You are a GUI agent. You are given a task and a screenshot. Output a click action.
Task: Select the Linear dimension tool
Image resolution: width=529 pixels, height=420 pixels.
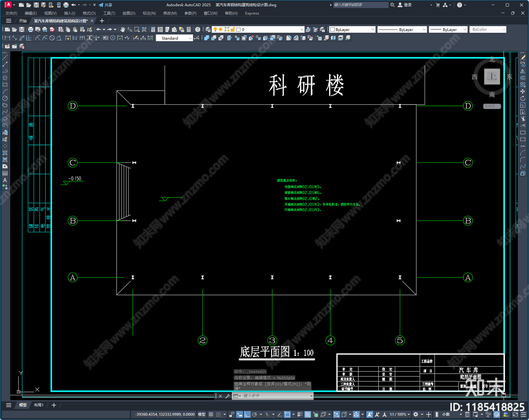click(x=7, y=38)
